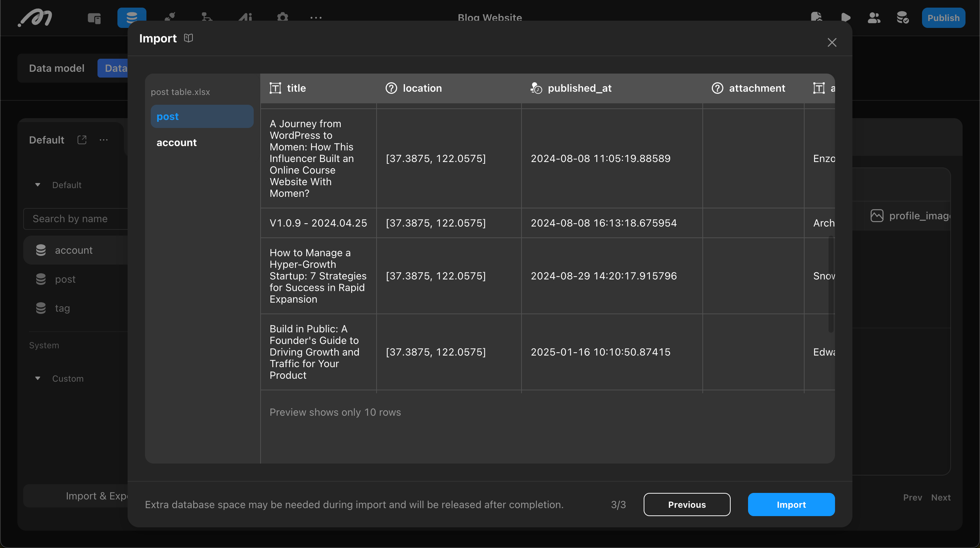Screen dimensions: 980x548
Task: Click the profile_image column image icon
Action: (x=877, y=215)
